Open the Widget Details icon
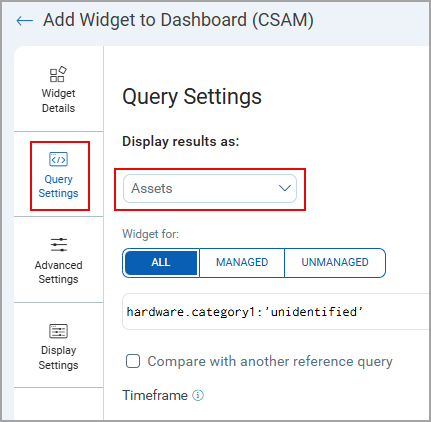The image size is (431, 422). 58,74
